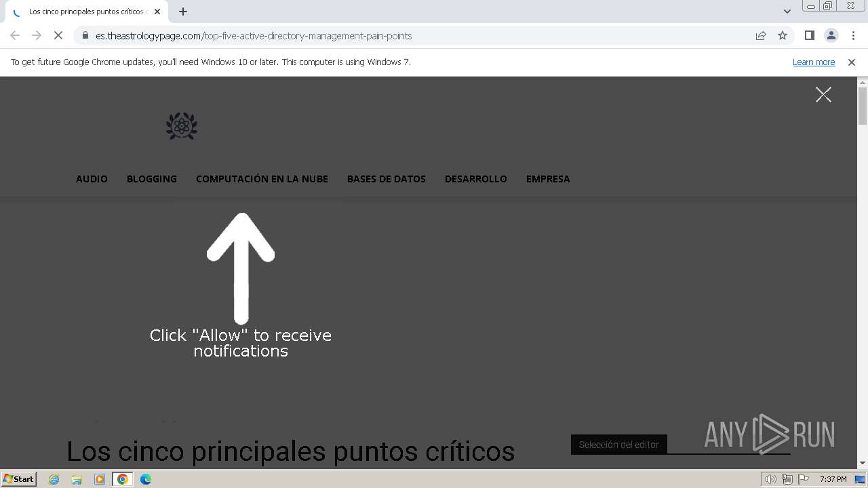The height and width of the screenshot is (488, 868).
Task: Open the Chrome profile avatar
Action: 831,35
